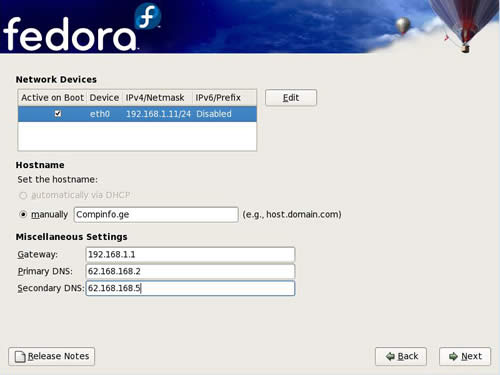Go Back to the previous step

(x=401, y=356)
